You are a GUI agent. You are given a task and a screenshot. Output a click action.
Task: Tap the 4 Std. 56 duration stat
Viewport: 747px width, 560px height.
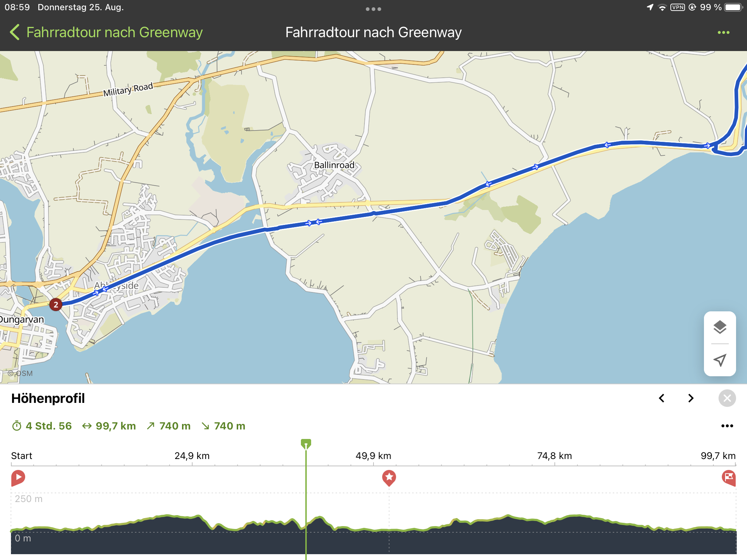[42, 426]
